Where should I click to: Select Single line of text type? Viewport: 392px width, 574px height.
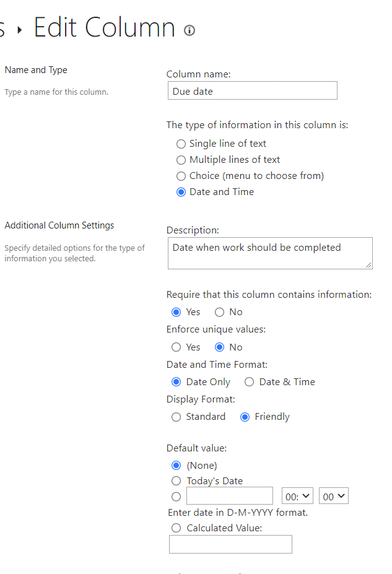[x=181, y=144]
